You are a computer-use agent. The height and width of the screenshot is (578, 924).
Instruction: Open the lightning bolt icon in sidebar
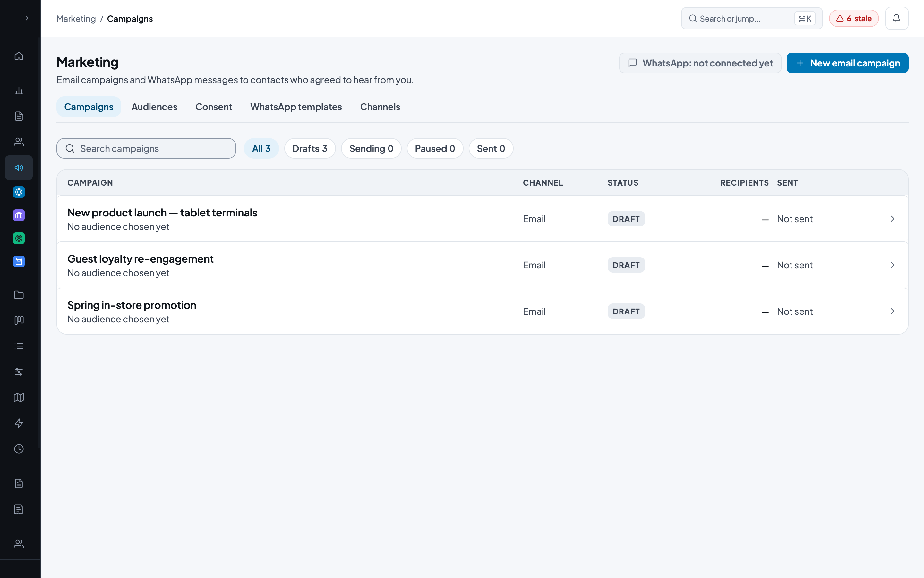19,423
